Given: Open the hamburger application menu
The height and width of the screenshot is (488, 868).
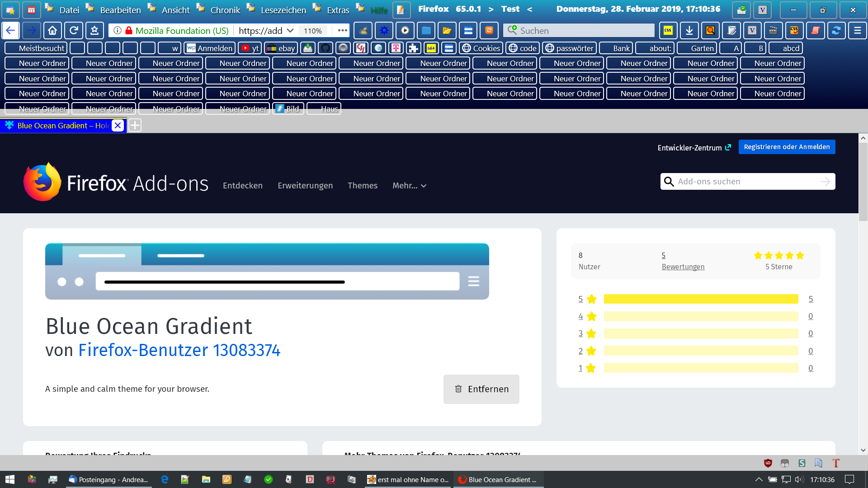Looking at the screenshot, I should coord(857,31).
